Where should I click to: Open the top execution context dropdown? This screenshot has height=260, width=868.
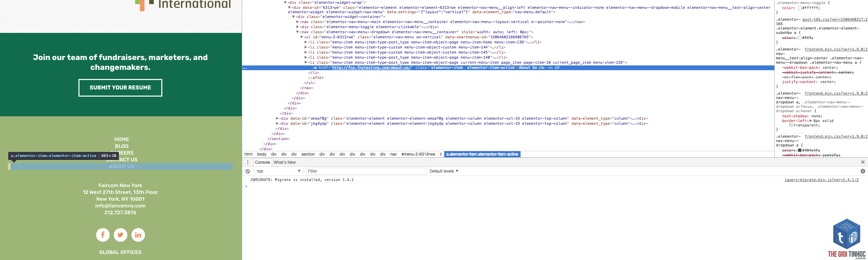278,171
